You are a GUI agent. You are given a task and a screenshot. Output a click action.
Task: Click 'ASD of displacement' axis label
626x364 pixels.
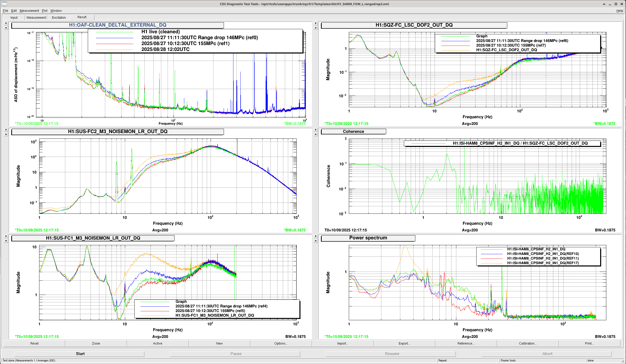tap(16, 75)
